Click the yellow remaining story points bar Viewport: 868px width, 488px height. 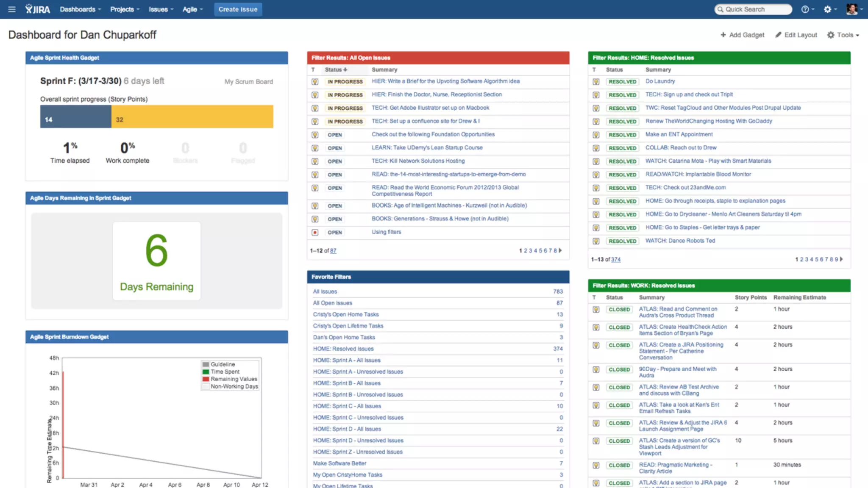pos(192,116)
